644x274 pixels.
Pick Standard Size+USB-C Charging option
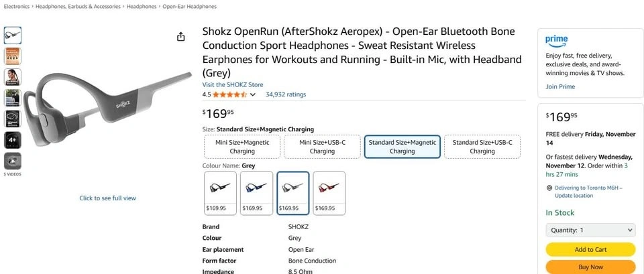click(x=482, y=147)
